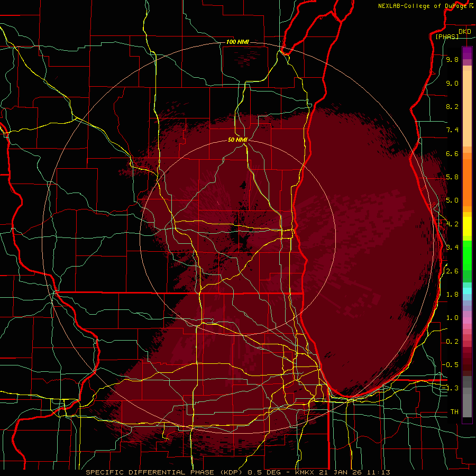Select the 50 NMI range ring label
Screen dimensions: 476x476
point(237,140)
